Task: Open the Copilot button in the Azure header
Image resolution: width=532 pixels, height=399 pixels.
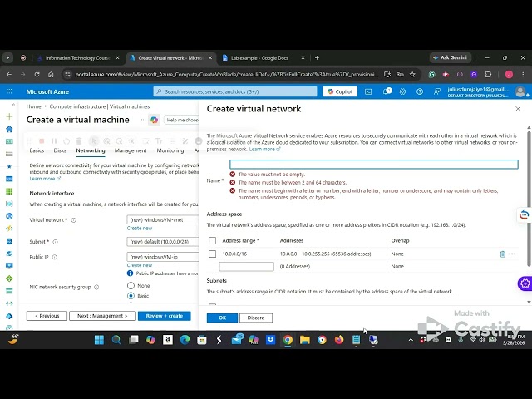Action: point(340,91)
